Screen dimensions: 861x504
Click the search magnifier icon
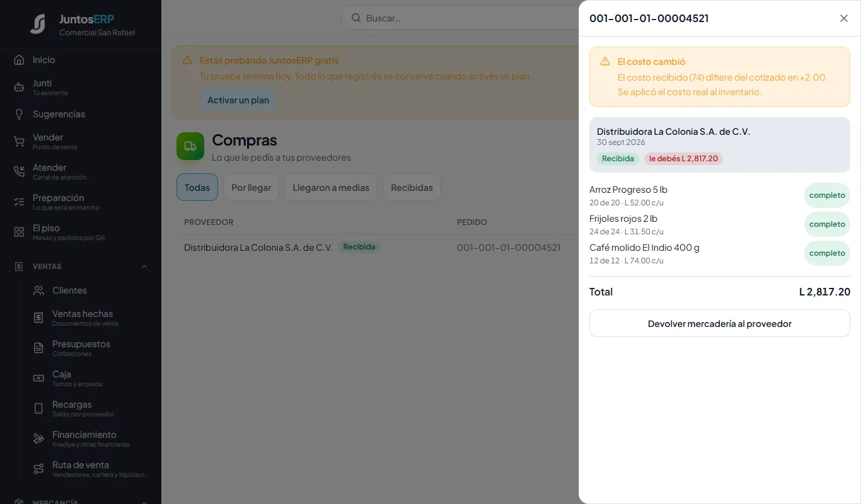tap(356, 18)
